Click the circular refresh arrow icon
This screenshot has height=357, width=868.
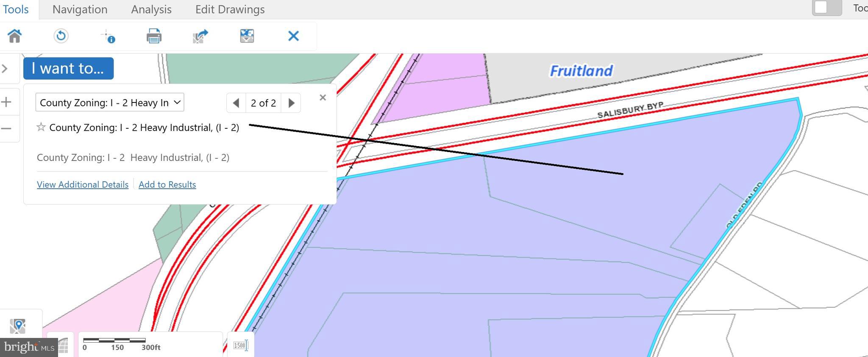point(61,36)
